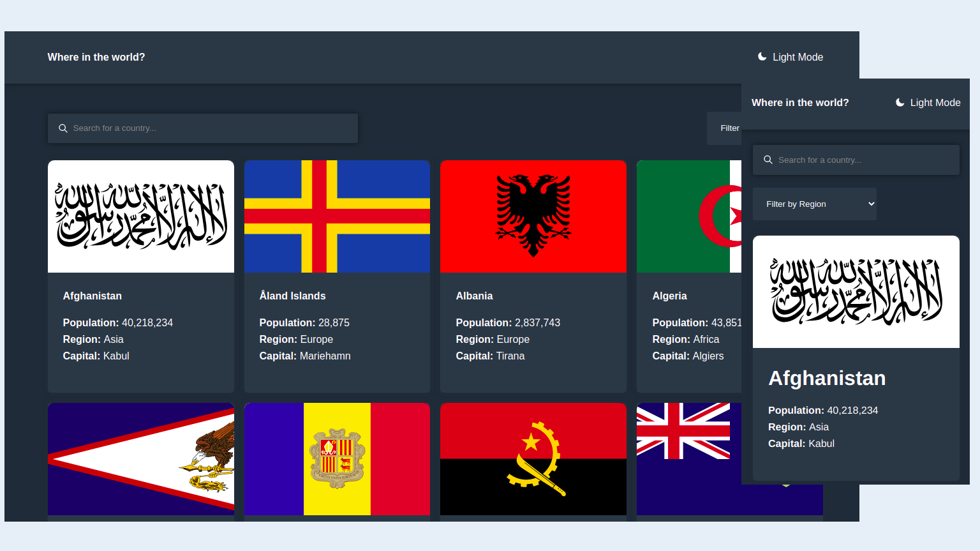
Task: Open the partially hidden Filter dropdown in desktop view
Action: click(x=724, y=128)
